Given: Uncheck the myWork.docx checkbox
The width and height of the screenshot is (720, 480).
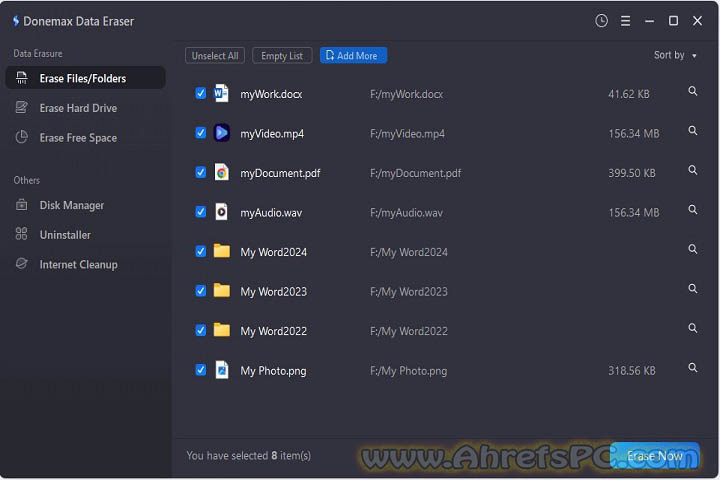Looking at the screenshot, I should [x=201, y=93].
